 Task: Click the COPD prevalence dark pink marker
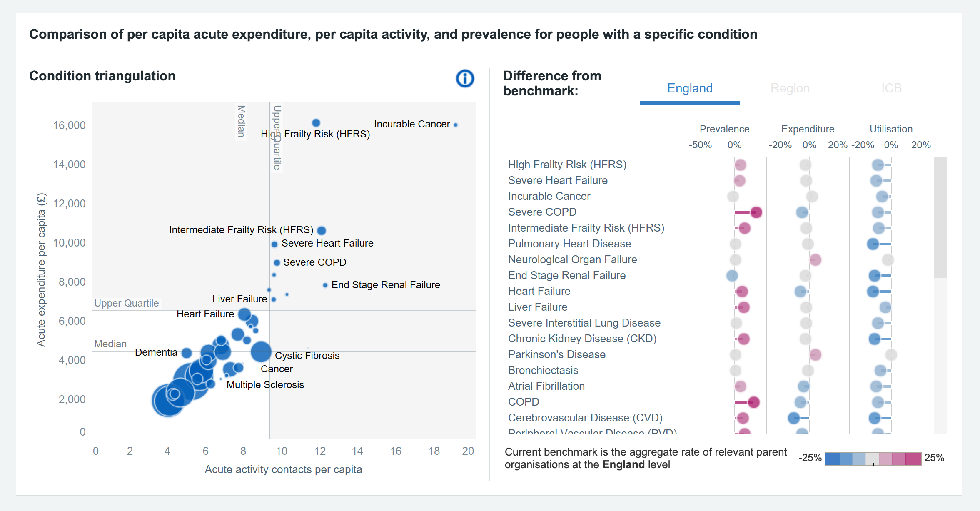[753, 402]
